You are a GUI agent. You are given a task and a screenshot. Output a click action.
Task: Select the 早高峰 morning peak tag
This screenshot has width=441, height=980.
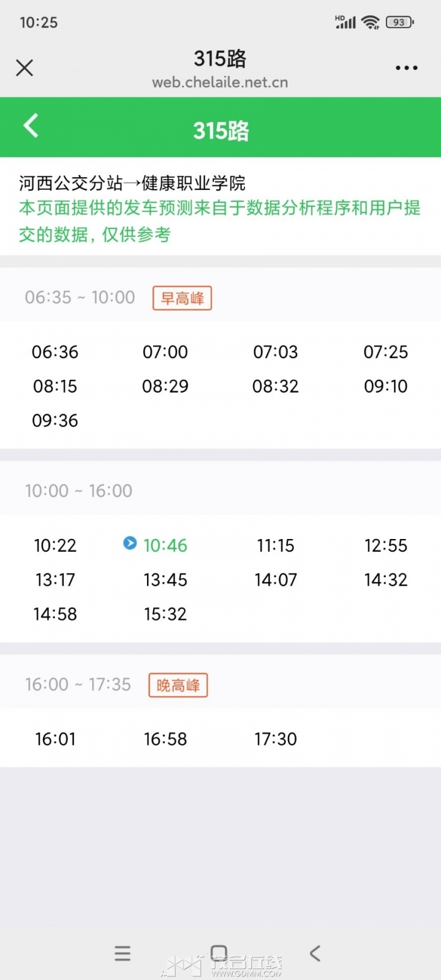coord(182,298)
